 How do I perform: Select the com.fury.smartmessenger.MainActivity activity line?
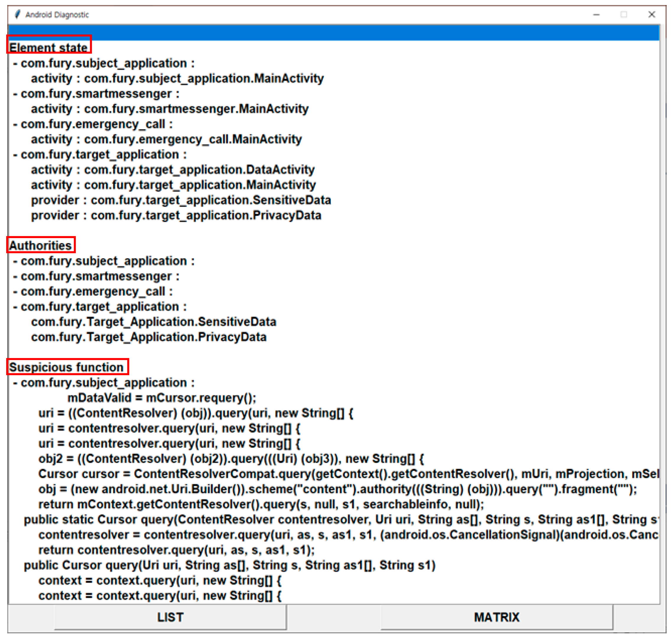click(170, 109)
